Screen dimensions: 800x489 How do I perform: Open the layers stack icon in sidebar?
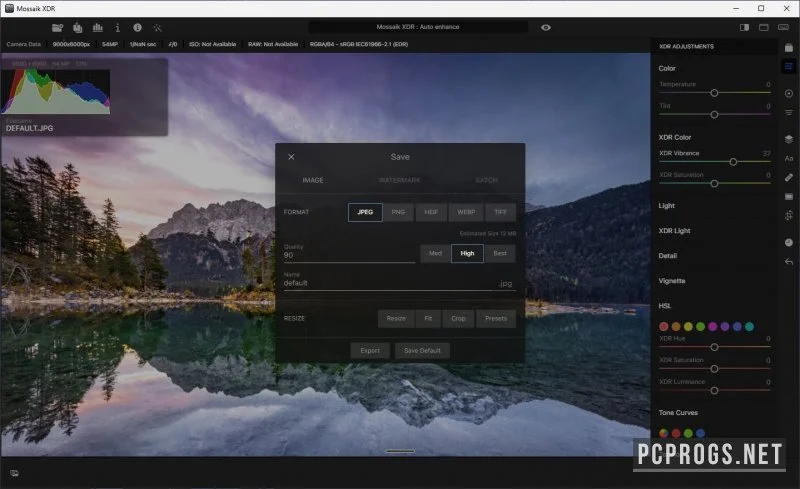pos(789,139)
